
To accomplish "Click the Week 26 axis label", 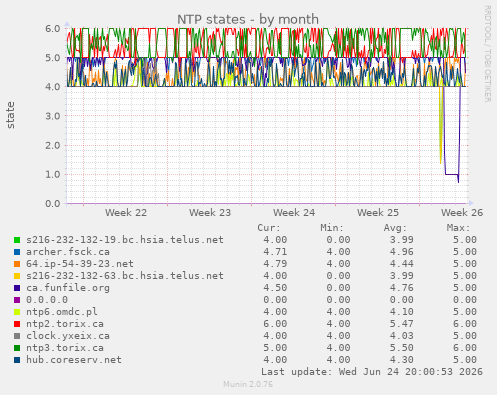I will [462, 213].
